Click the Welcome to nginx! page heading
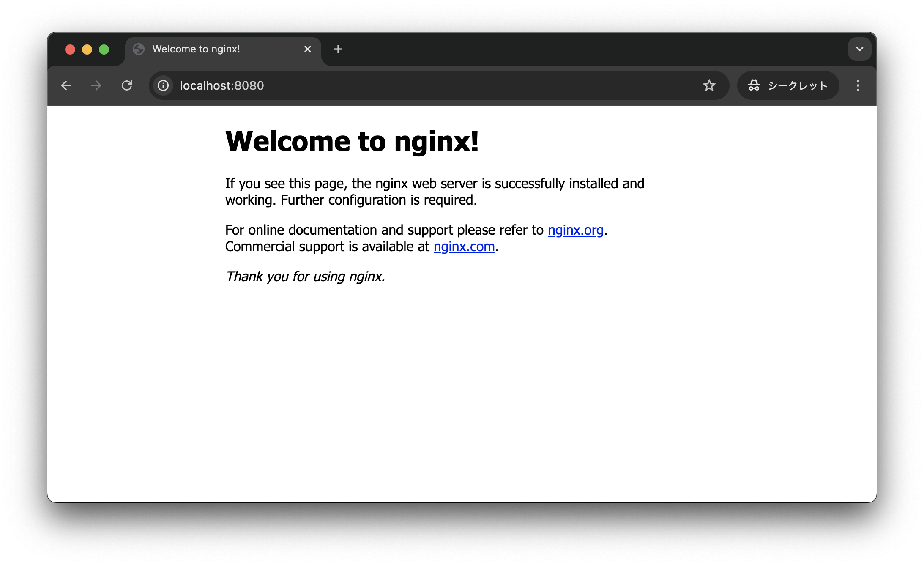This screenshot has width=924, height=565. 352,141
